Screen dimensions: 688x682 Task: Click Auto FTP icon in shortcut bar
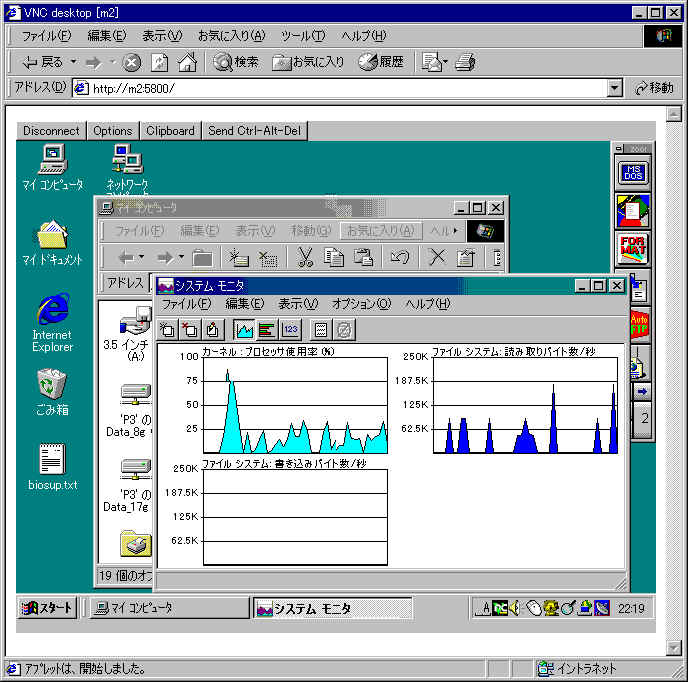tap(639, 325)
